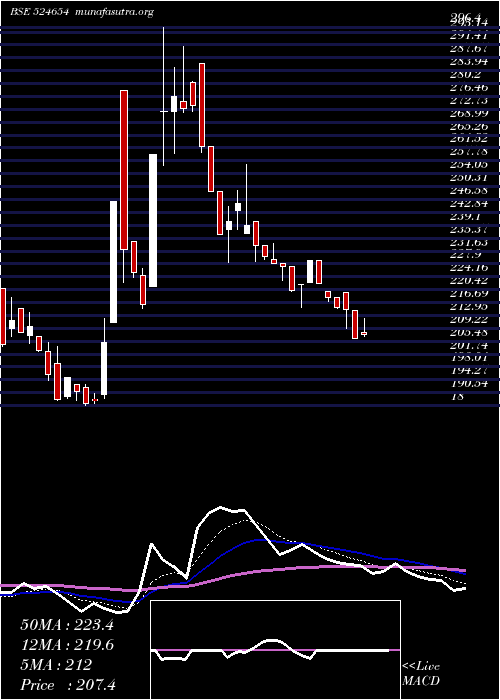Click the 283.94 price axis label
The width and height of the screenshot is (500, 700).
point(468,60)
